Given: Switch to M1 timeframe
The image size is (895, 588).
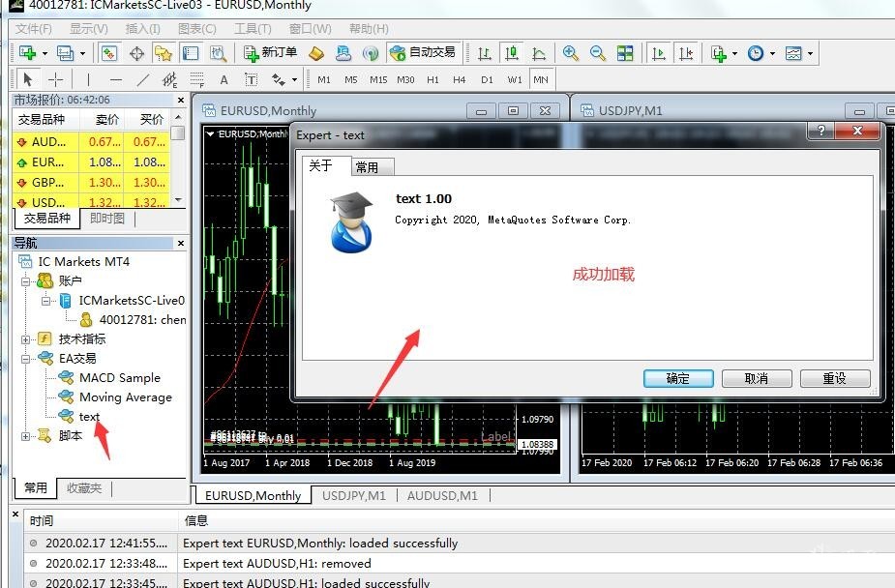Looking at the screenshot, I should [x=323, y=79].
